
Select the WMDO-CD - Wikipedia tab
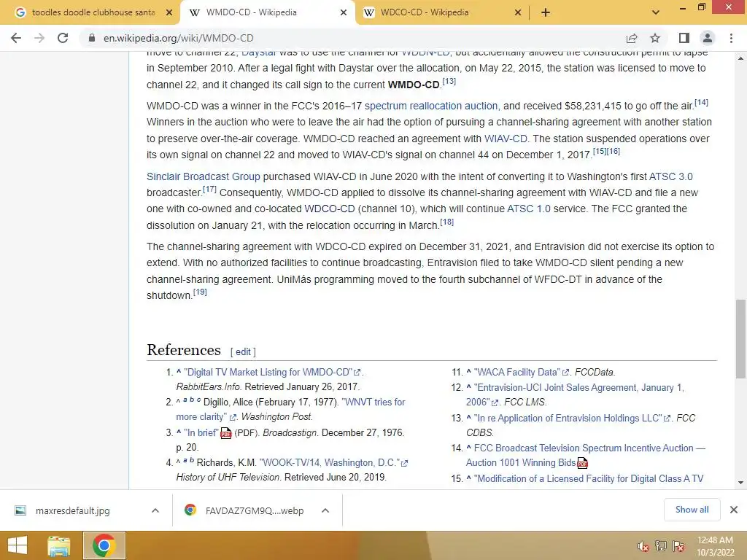pos(251,12)
